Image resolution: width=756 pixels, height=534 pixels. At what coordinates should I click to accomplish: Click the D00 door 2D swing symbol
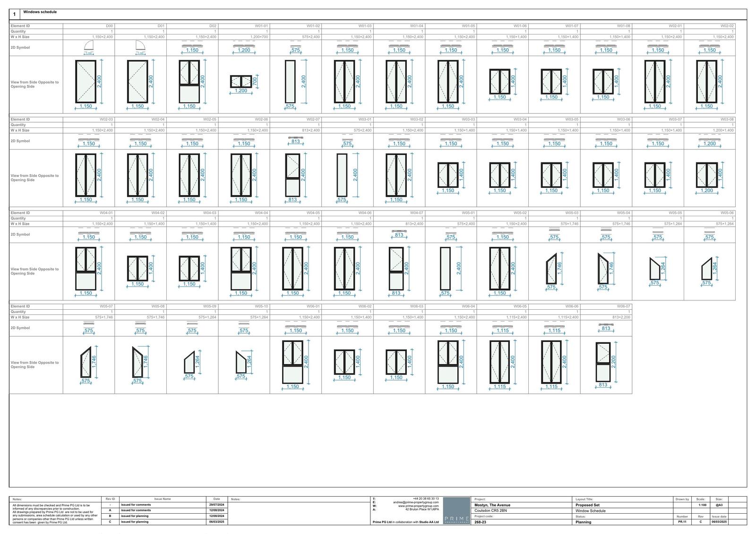click(x=89, y=47)
